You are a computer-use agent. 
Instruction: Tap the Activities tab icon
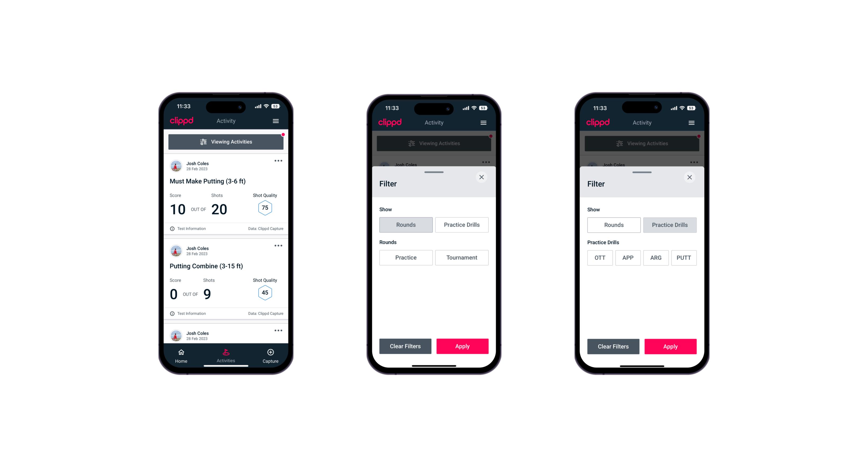coord(226,352)
